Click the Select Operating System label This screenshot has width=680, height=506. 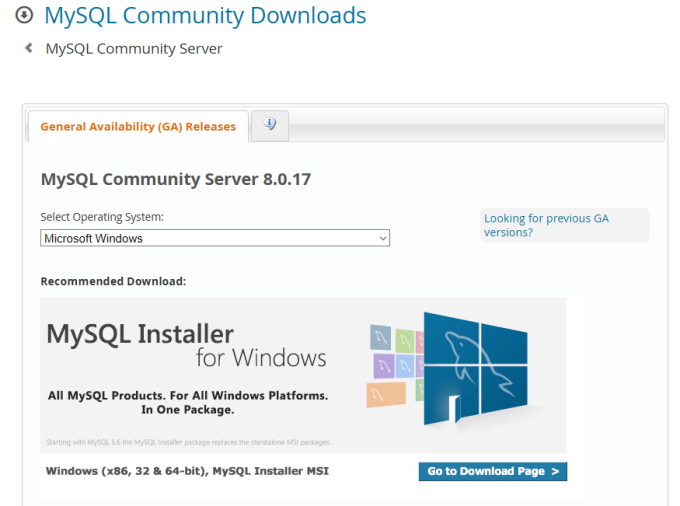tap(102, 217)
